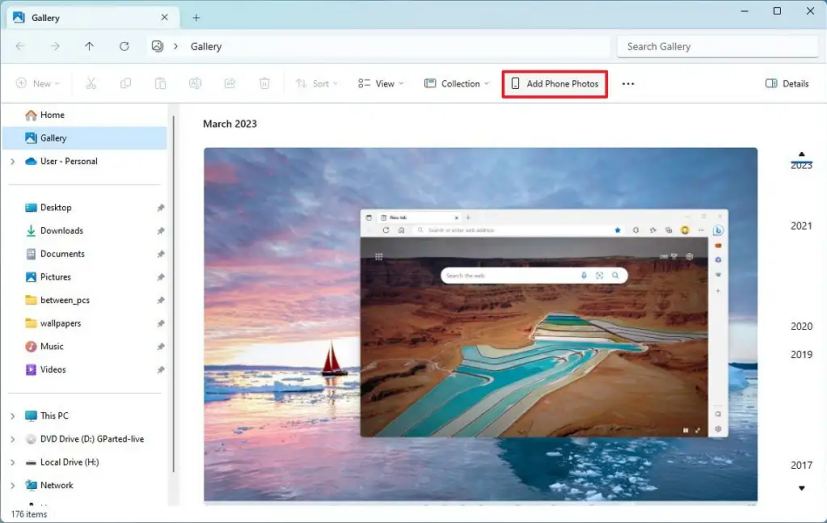Copy selected item using the copy icon
This screenshot has height=523, width=827.
pos(126,83)
